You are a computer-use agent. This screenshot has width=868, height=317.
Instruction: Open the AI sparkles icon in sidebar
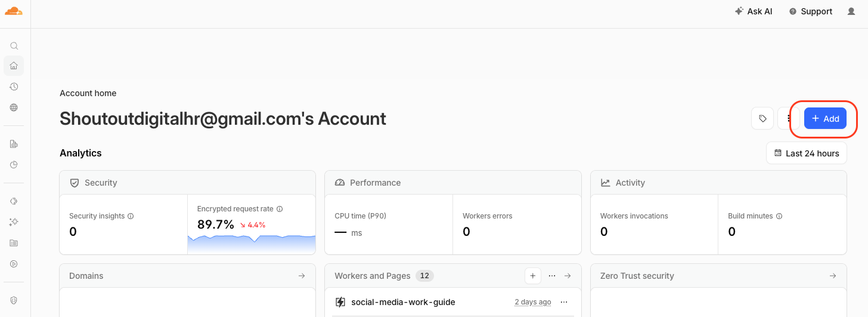pos(14,222)
